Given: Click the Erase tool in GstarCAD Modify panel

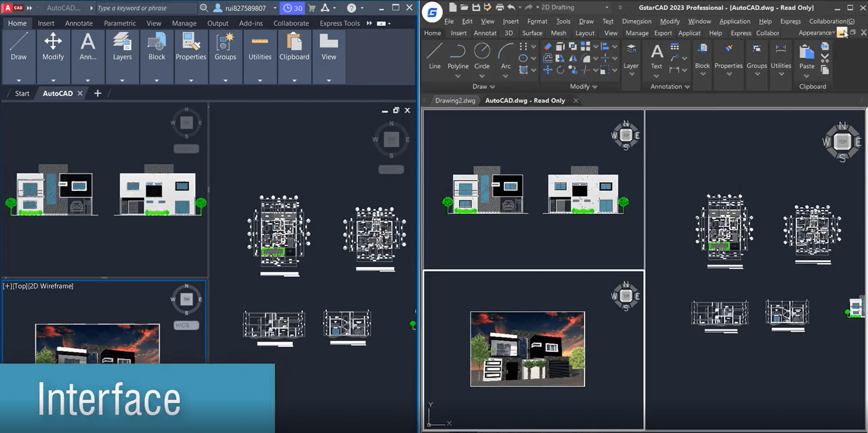Looking at the screenshot, I should click(548, 46).
